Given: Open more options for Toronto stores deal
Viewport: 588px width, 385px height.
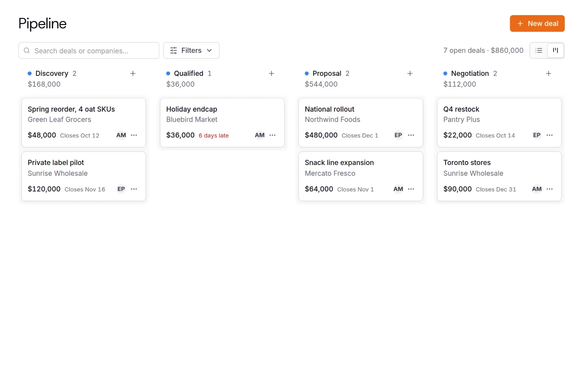Looking at the screenshot, I should click(x=550, y=189).
